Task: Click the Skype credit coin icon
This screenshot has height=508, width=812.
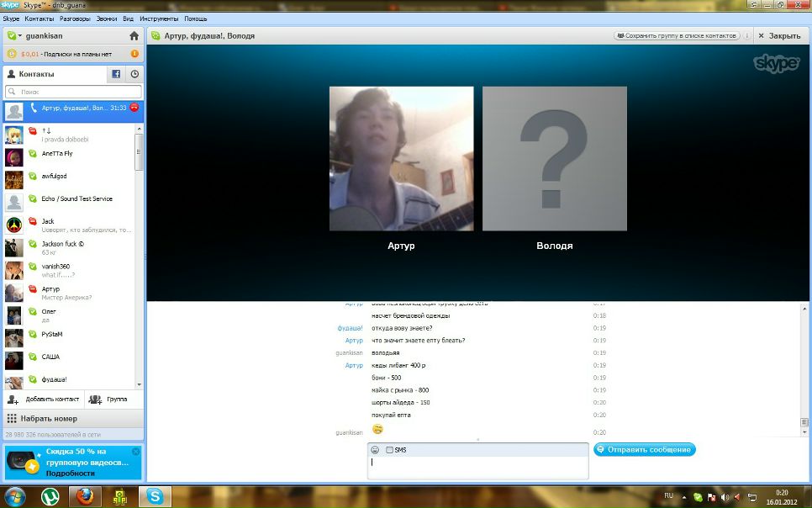Action: [x=12, y=54]
